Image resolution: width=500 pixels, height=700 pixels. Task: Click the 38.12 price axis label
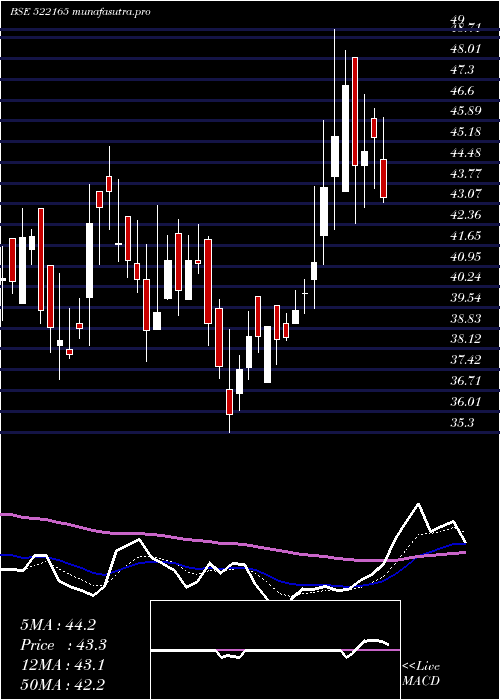[x=466, y=339]
